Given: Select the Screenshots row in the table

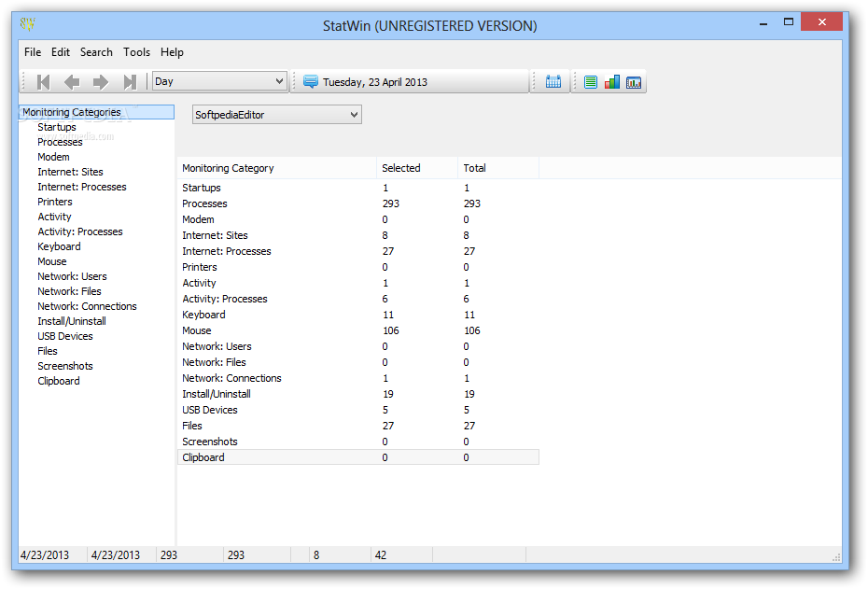Looking at the screenshot, I should tap(358, 442).
